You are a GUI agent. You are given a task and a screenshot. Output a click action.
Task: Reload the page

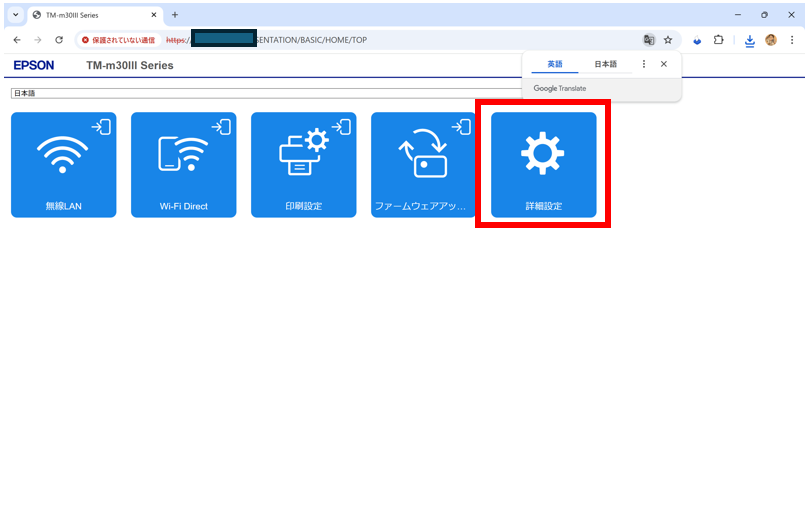[59, 40]
